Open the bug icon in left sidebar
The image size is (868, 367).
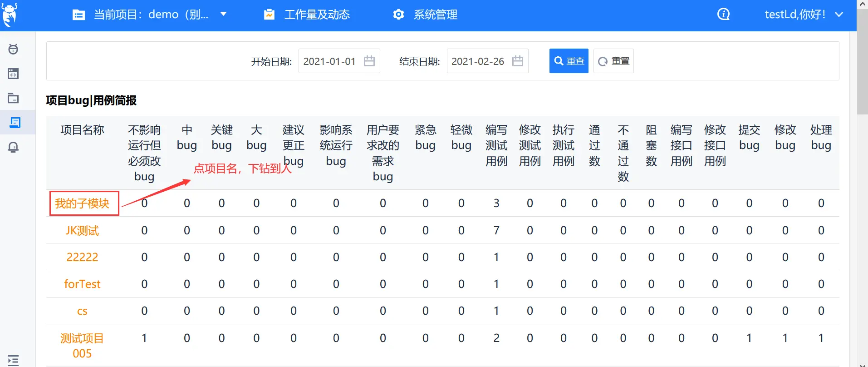coord(13,49)
